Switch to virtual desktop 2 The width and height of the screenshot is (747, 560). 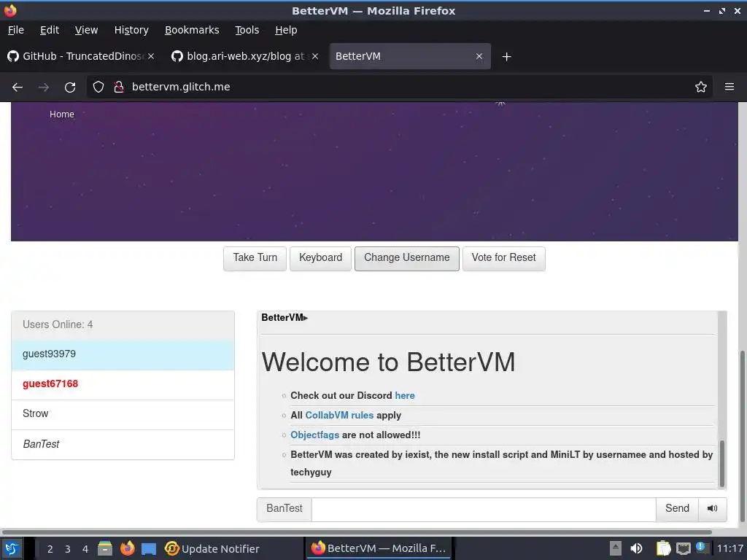coord(50,549)
